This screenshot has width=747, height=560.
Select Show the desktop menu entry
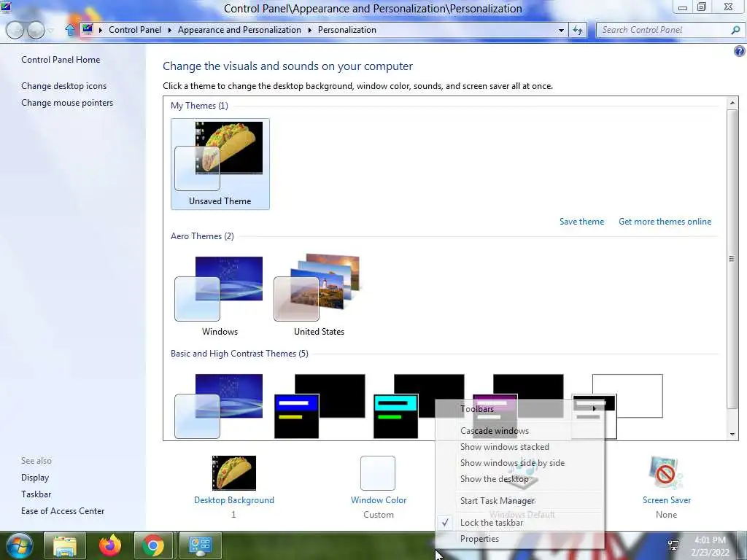point(494,479)
